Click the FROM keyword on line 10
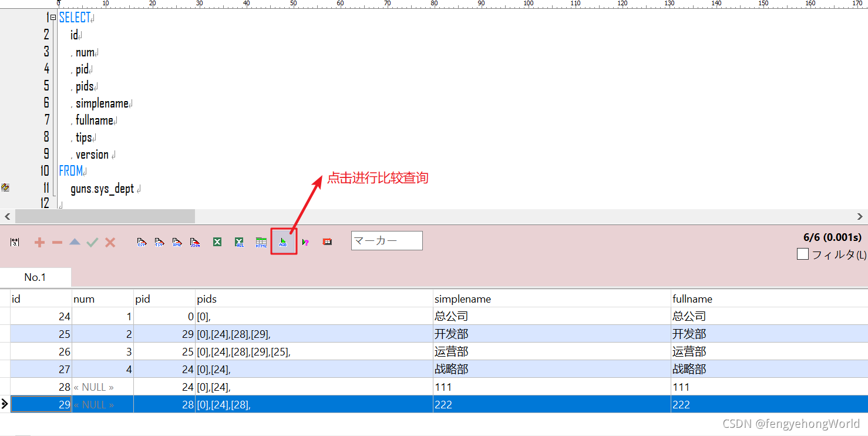Screen dimensions: 868x436 pos(70,171)
